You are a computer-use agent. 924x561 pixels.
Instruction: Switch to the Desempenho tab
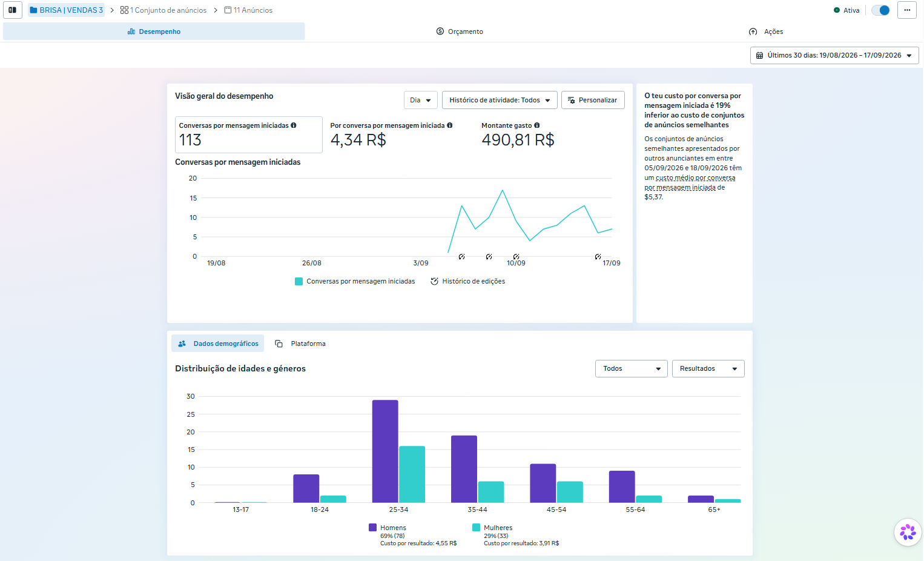point(154,32)
